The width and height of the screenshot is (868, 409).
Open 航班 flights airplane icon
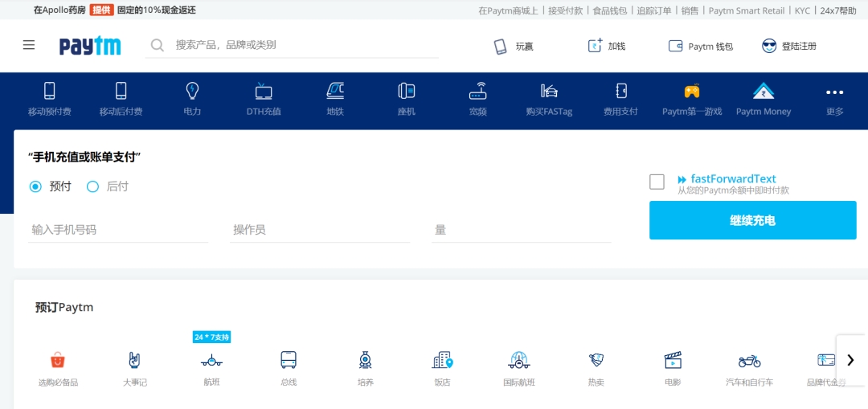tap(211, 362)
